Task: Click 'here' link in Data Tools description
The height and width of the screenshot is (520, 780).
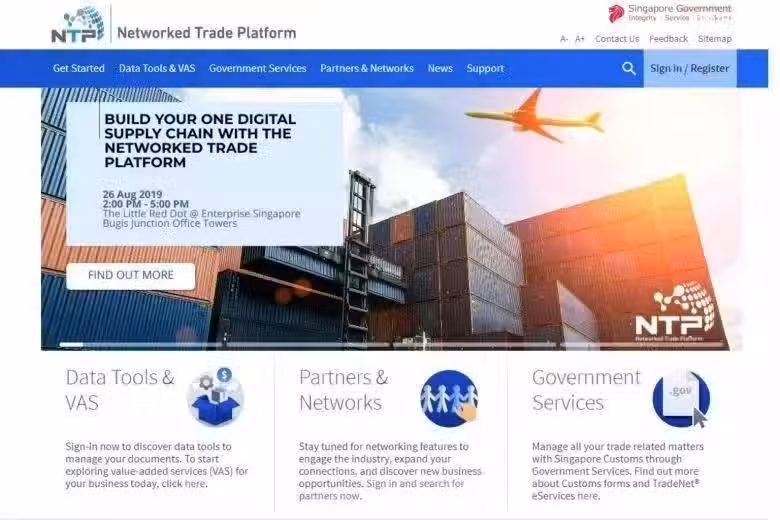Action: [195, 483]
